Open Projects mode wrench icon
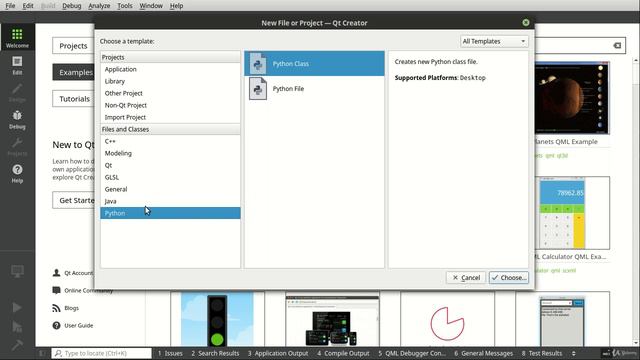Viewport: 640px width, 360px height. tap(17, 147)
